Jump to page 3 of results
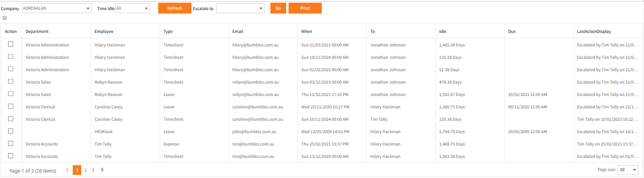The width and height of the screenshot is (644, 178). click(93, 170)
